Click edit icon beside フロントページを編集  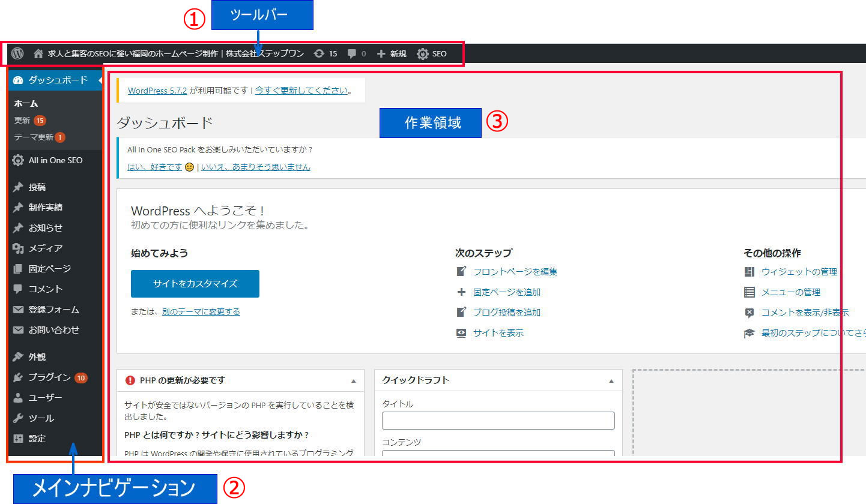[461, 271]
